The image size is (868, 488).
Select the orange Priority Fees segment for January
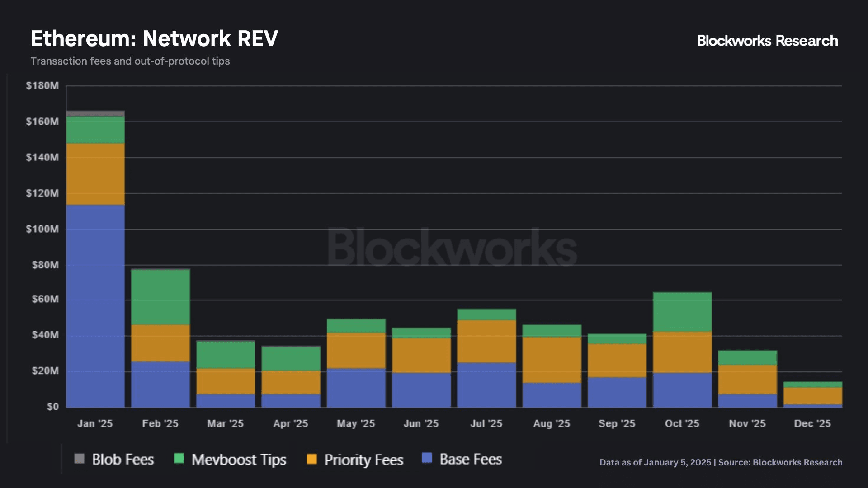pos(95,174)
